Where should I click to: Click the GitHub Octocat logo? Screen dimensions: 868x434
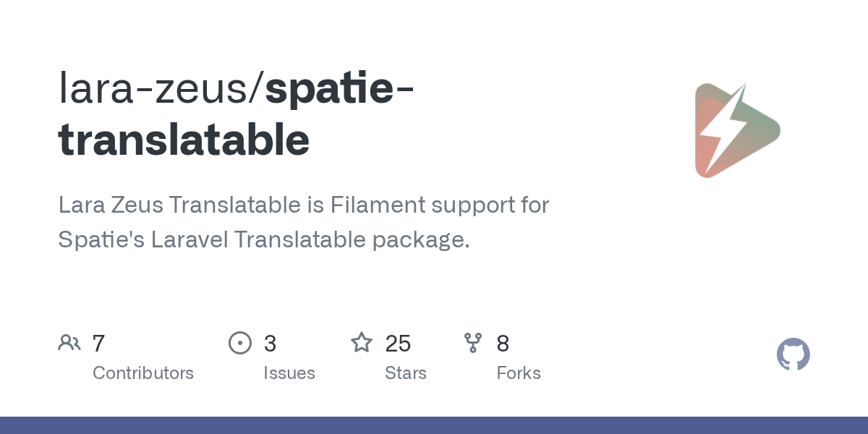pos(793,355)
